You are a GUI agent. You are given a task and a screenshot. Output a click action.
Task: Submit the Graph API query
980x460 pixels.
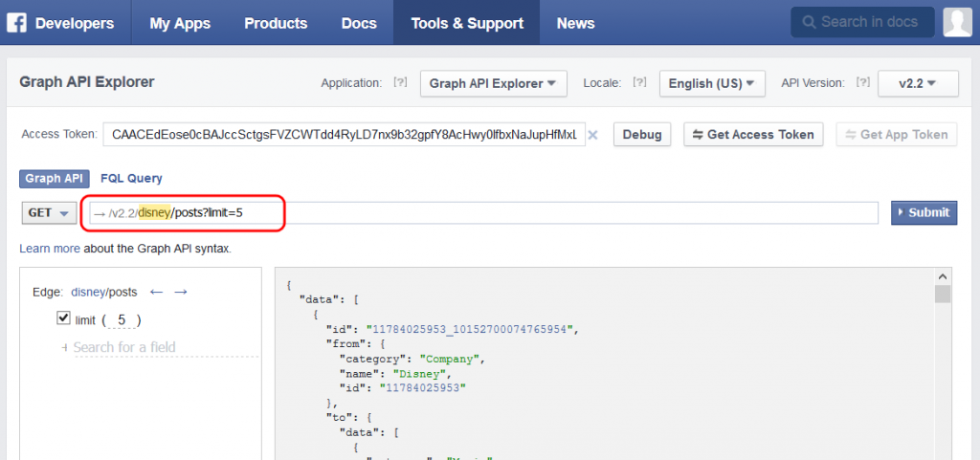tap(924, 213)
